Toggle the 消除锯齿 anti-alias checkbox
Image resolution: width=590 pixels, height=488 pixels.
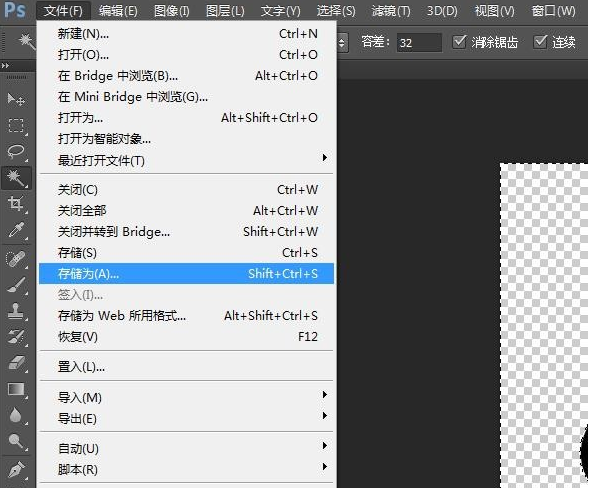tap(459, 42)
